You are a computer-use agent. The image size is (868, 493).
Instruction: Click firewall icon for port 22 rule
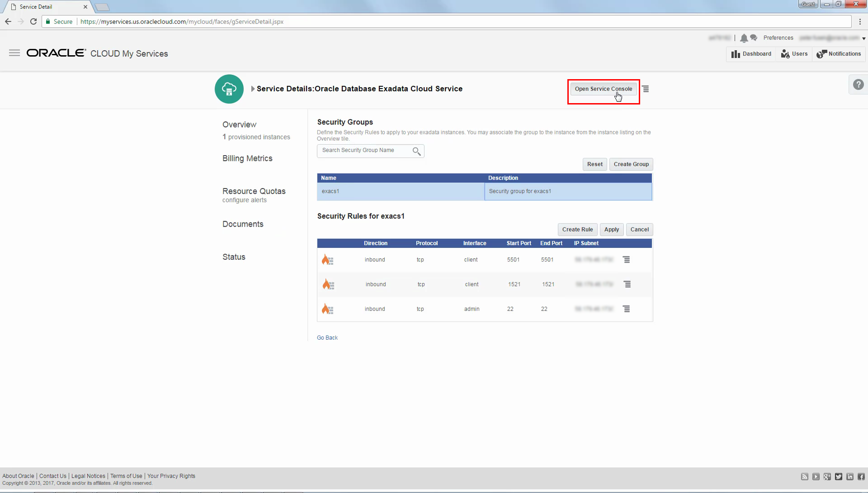327,309
